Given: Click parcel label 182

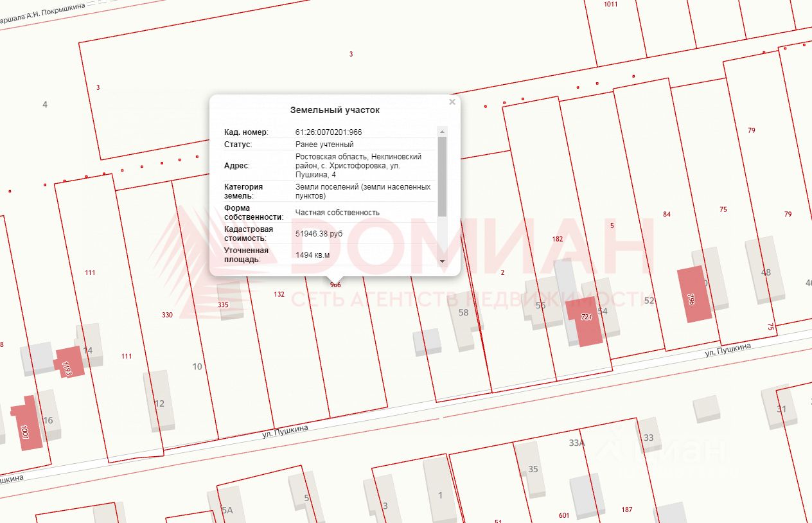Looking at the screenshot, I should [x=558, y=239].
